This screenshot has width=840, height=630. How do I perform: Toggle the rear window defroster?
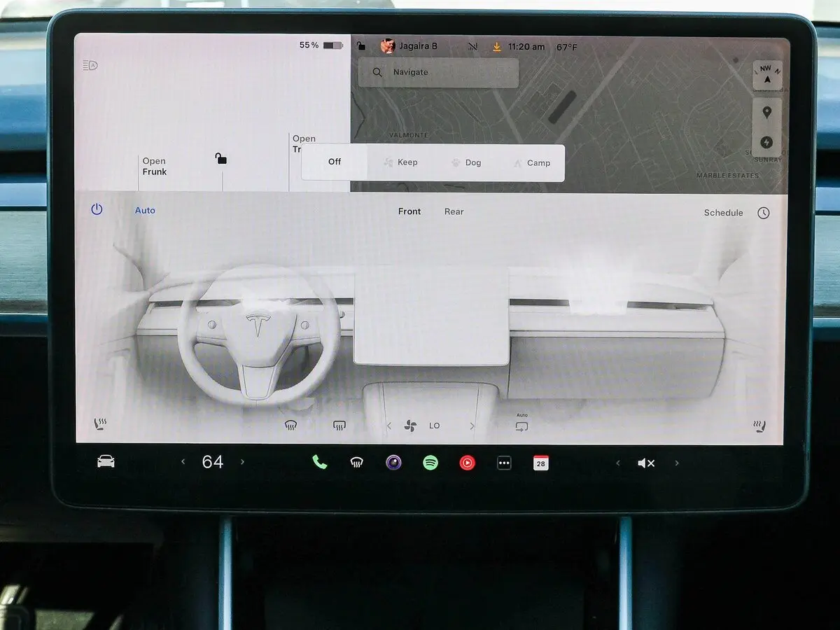tap(339, 426)
